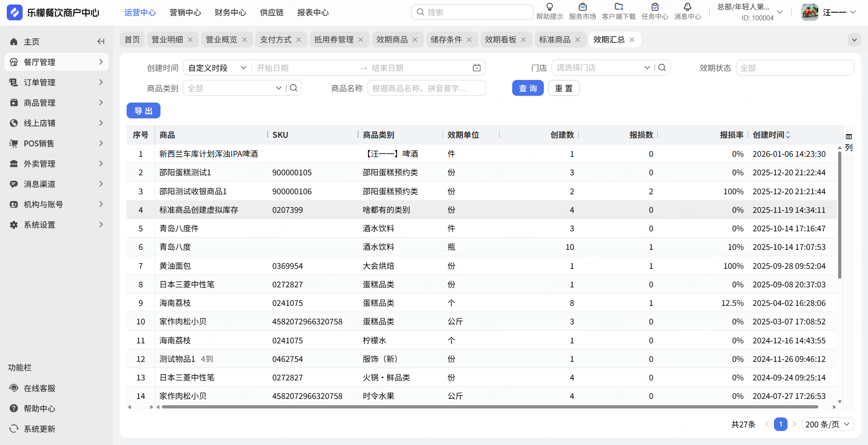This screenshot has height=445, width=868.
Task: Collapse the sidebar with arrow icon
Action: [100, 42]
